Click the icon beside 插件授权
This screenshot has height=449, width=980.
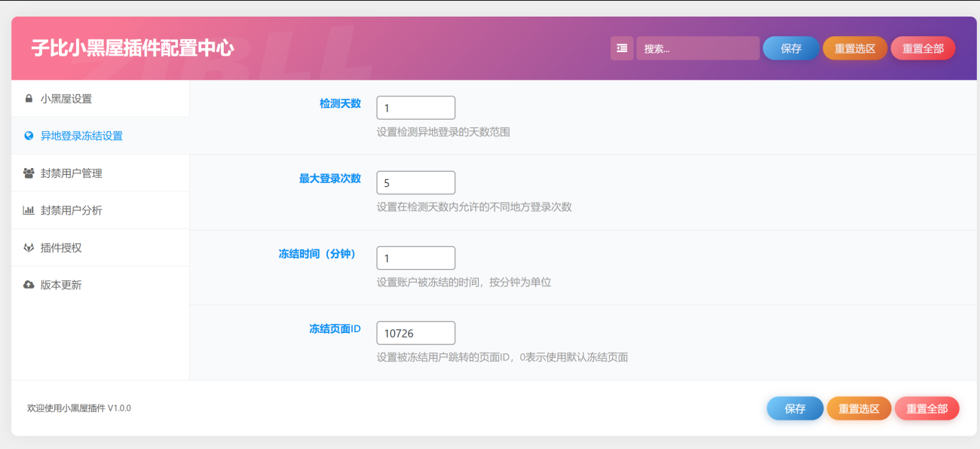pos(29,248)
